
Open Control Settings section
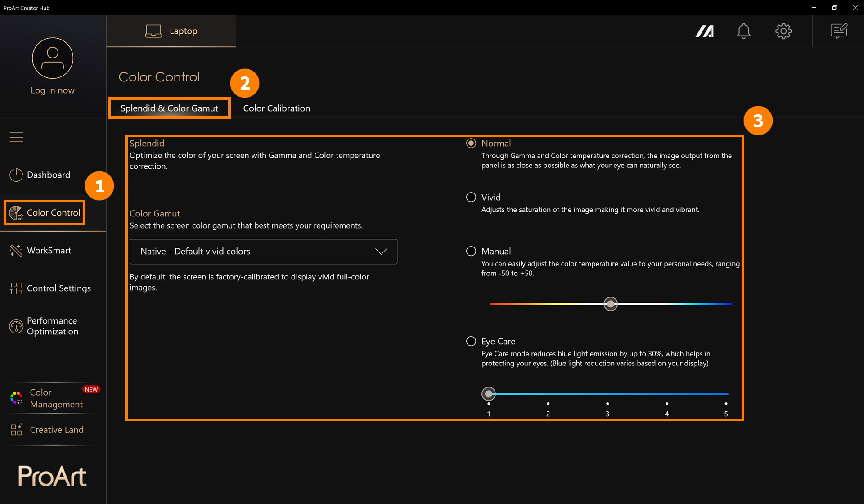(x=59, y=288)
